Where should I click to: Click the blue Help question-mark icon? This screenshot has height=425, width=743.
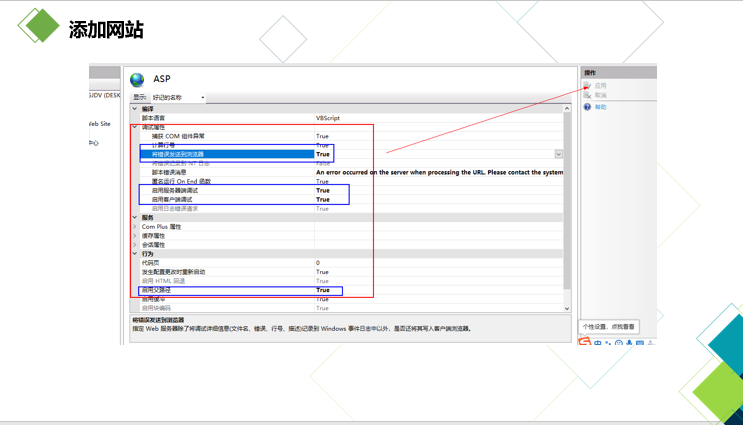coord(588,107)
